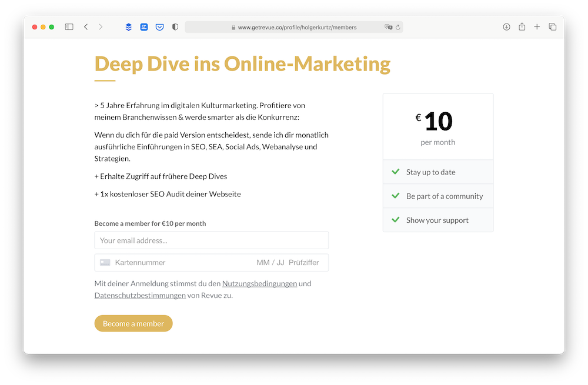This screenshot has width=588, height=385.
Task: Open the Buffer stacked-layers extension icon
Action: pos(129,27)
